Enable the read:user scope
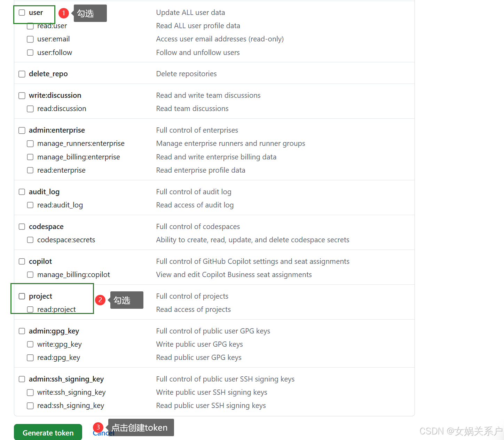The height and width of the screenshot is (440, 504). coord(30,26)
